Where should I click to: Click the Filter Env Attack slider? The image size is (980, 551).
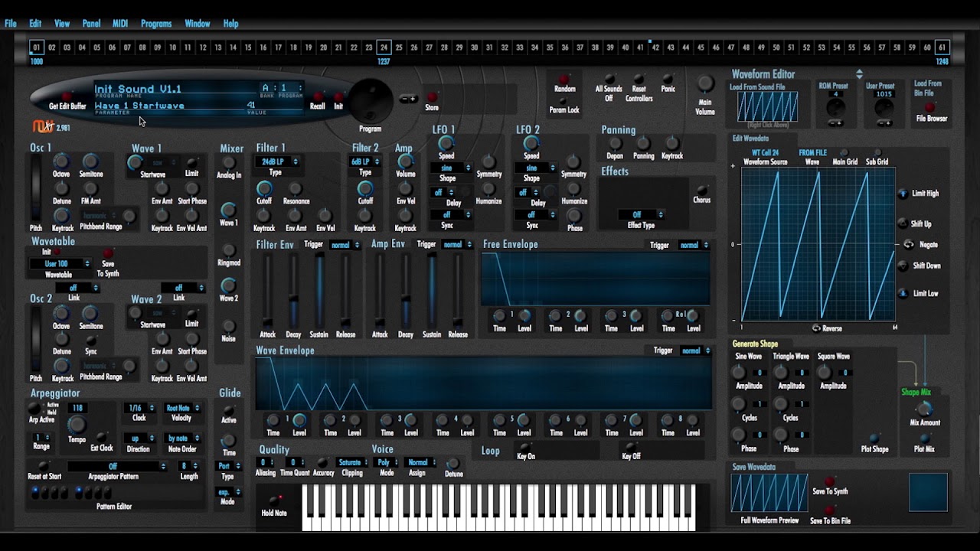click(267, 291)
